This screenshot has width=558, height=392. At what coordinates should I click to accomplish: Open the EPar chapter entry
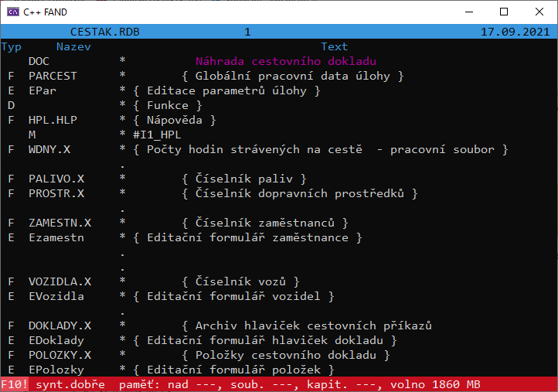(42, 90)
